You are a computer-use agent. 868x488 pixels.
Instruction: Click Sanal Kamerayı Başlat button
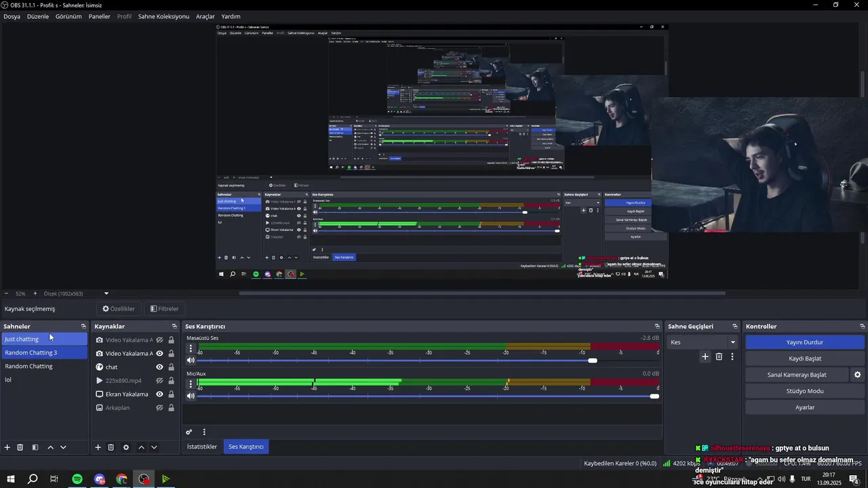click(x=797, y=375)
